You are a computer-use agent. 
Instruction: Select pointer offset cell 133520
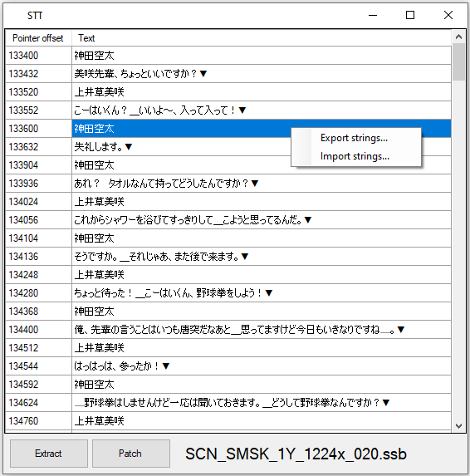click(x=38, y=92)
